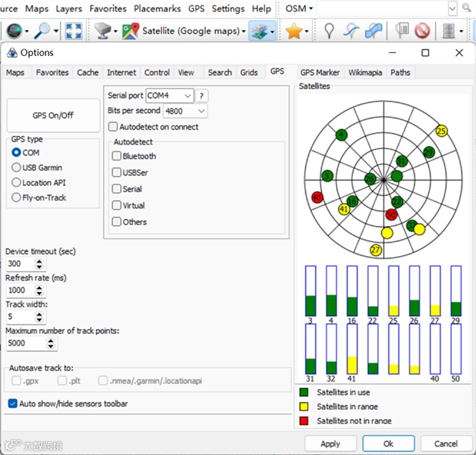The width and height of the screenshot is (476, 455).
Task: Select the COM GPS type
Action: (16, 153)
